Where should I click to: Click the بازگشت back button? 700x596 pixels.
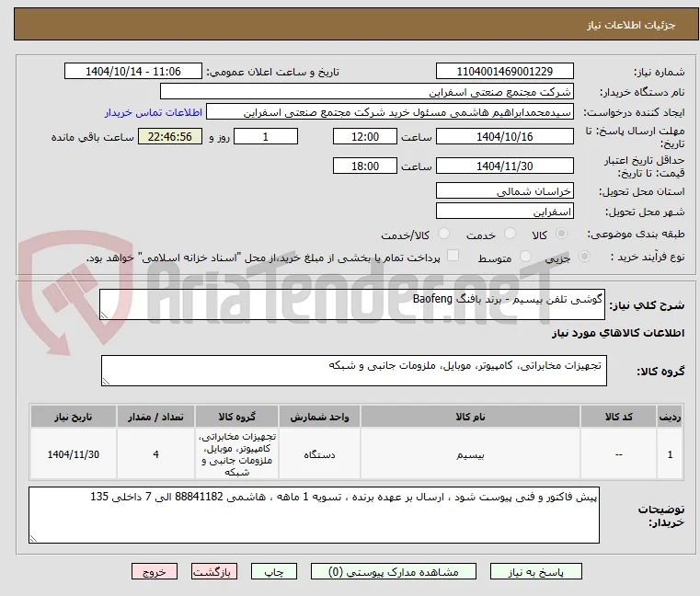pyautogui.click(x=214, y=572)
